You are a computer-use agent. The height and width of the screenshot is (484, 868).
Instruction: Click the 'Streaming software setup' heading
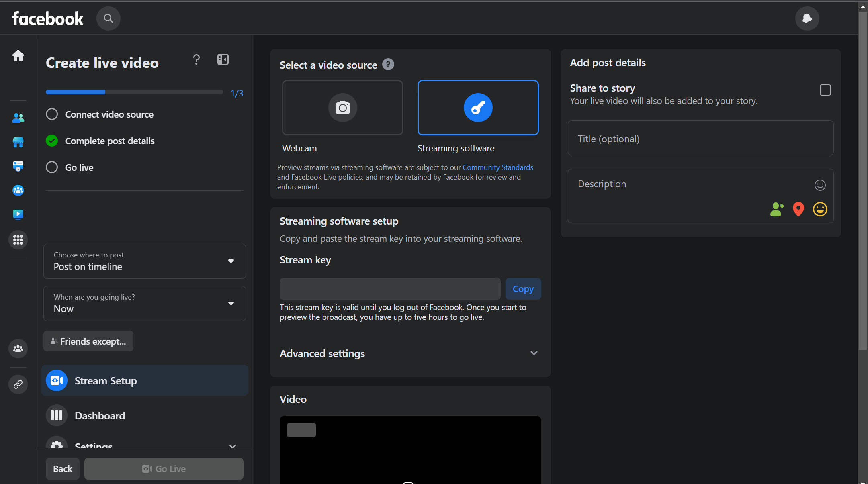pyautogui.click(x=339, y=221)
